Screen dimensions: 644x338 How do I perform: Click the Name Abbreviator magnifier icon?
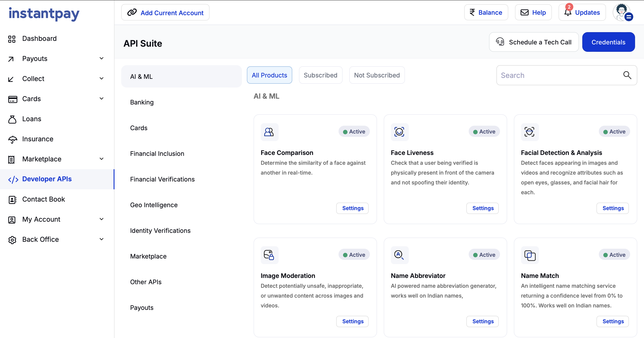pos(399,255)
